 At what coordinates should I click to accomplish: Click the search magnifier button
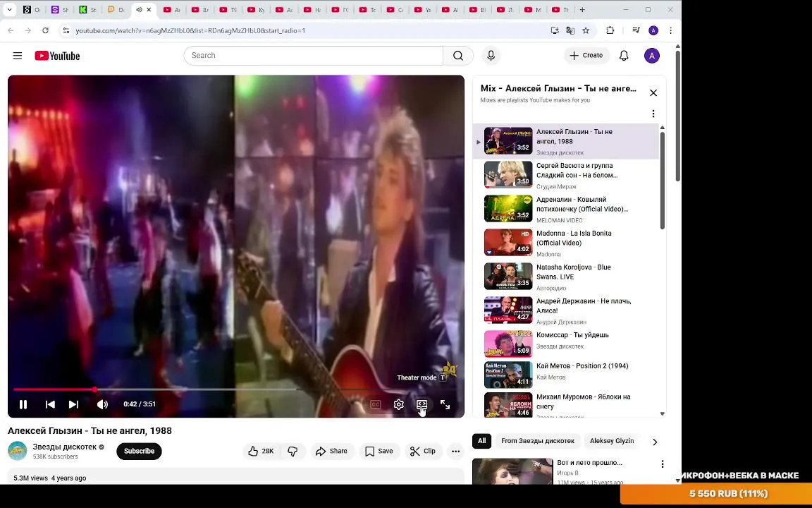(x=457, y=56)
